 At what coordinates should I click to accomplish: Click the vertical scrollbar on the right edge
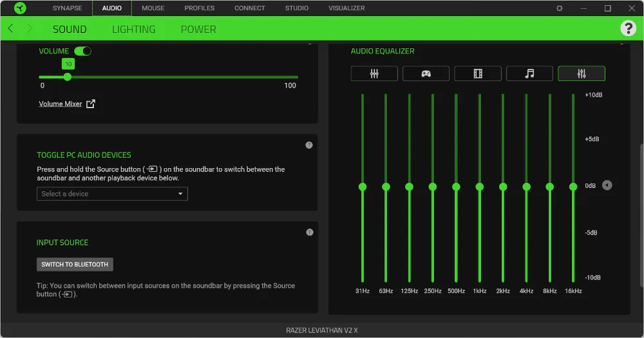(641, 215)
